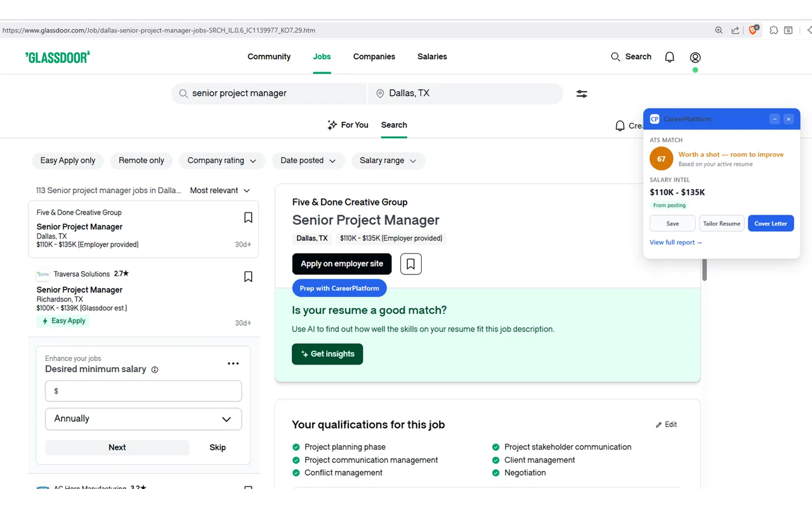Toggle Project communication management qualification check
This screenshot has height=508, width=812.
click(x=296, y=460)
